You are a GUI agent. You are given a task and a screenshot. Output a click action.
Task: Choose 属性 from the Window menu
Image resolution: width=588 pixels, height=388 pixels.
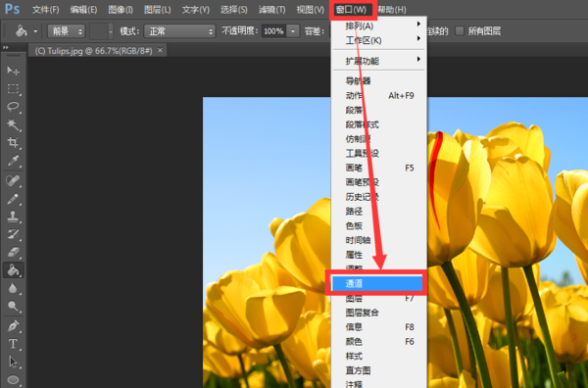[378, 255]
